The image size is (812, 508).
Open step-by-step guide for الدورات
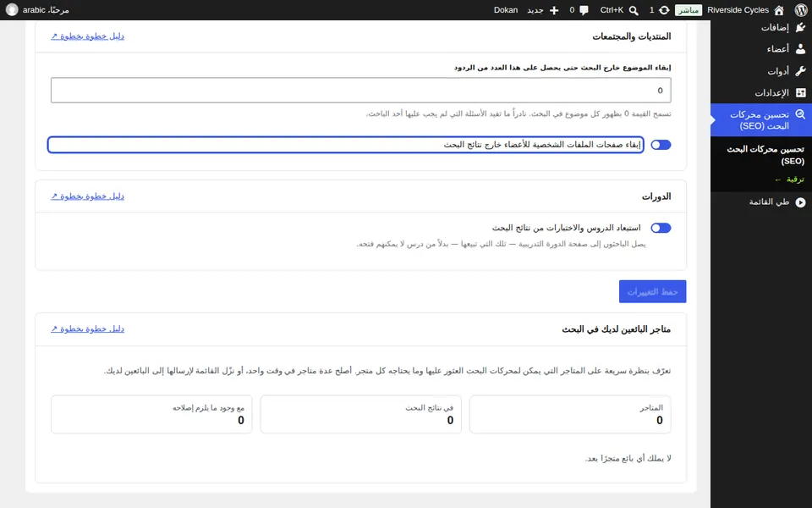[x=87, y=196]
